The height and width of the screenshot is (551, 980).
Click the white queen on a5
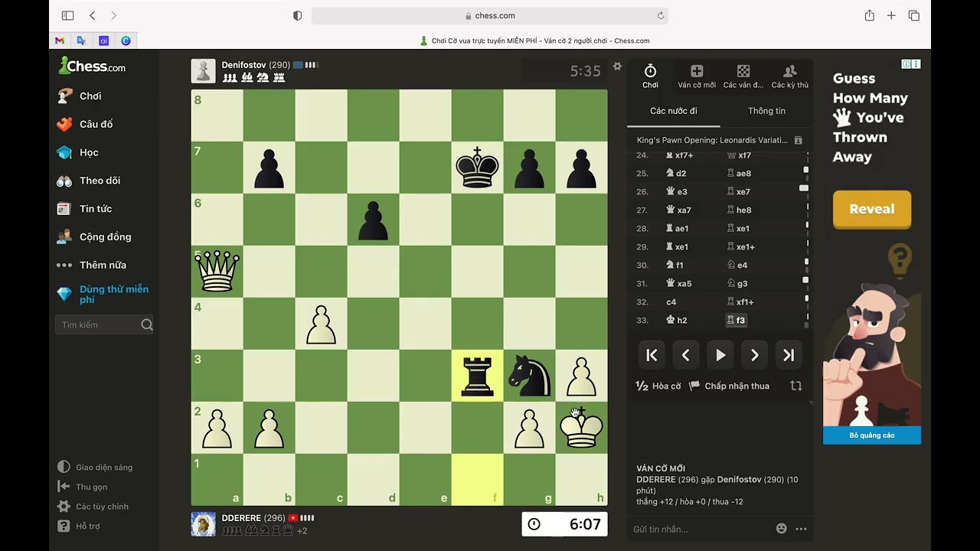(217, 272)
